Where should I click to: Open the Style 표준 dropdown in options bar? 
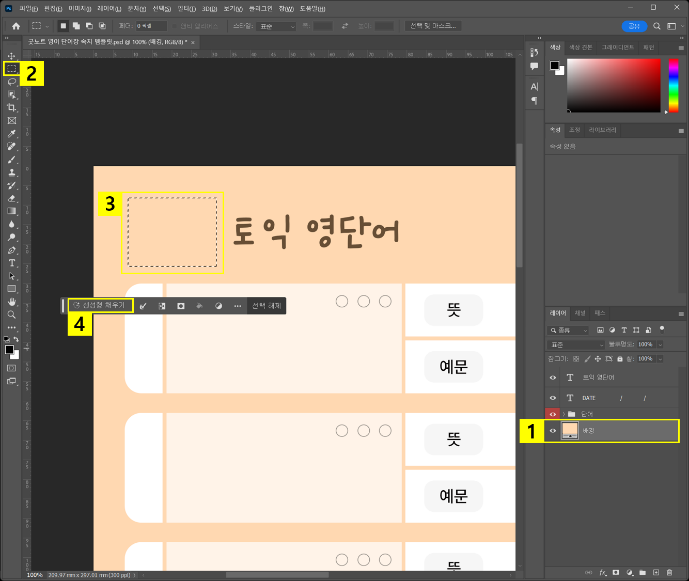277,26
